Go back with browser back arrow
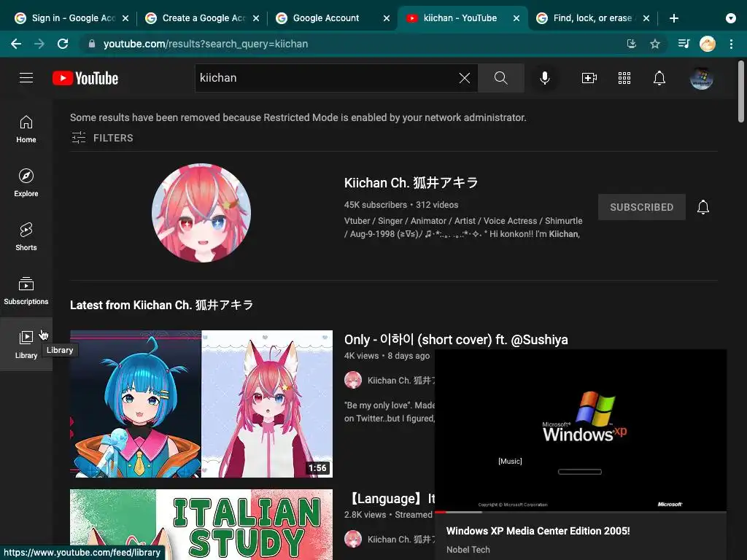The height and width of the screenshot is (560, 747). tap(16, 44)
